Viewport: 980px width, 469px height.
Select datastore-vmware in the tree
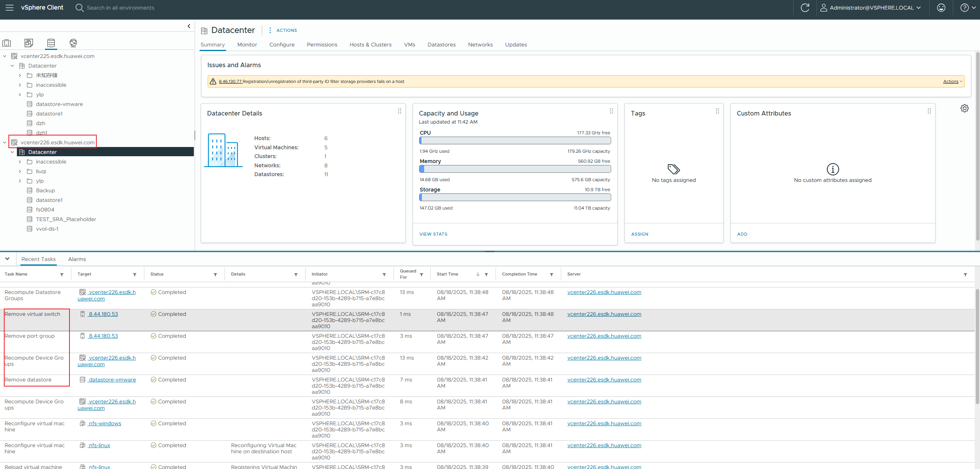(59, 104)
